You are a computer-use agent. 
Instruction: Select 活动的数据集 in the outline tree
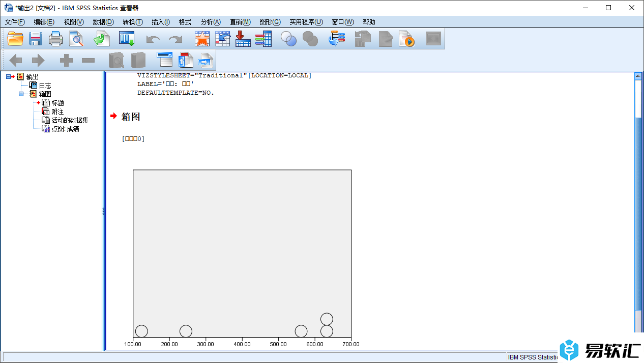tap(70, 120)
